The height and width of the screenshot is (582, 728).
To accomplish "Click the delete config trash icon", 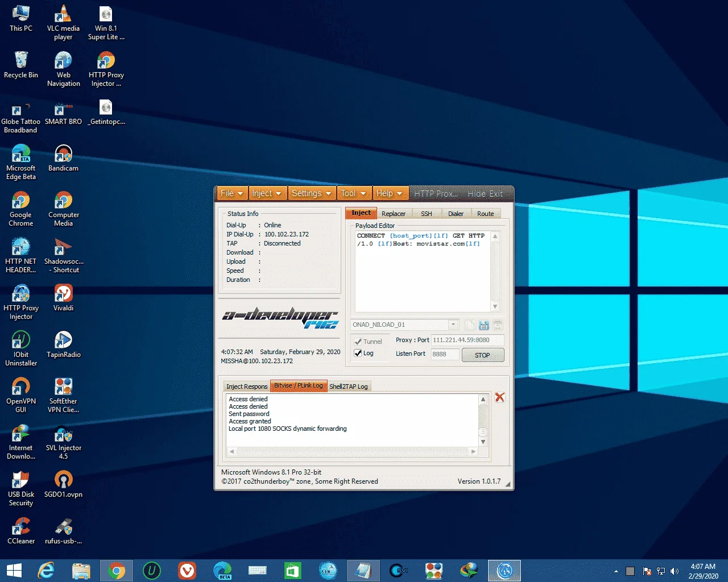I will click(x=498, y=325).
